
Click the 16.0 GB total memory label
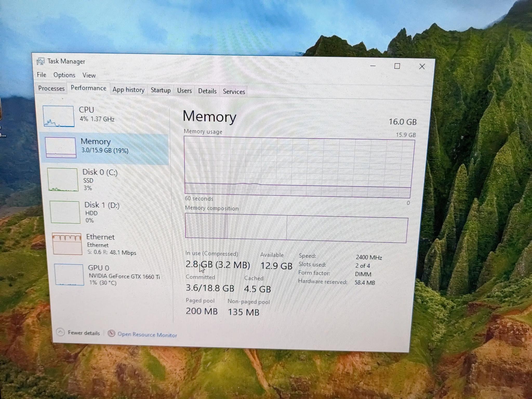coord(402,122)
